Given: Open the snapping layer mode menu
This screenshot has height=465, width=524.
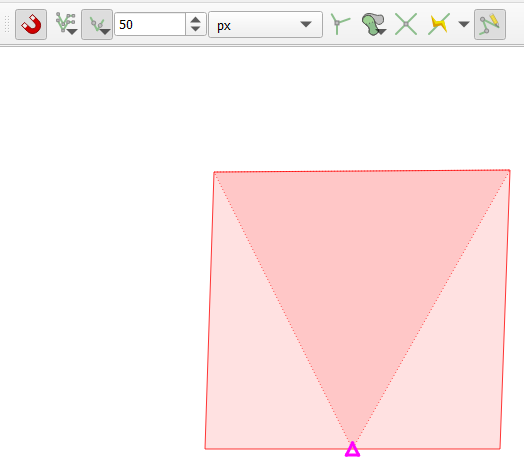Looking at the screenshot, I should [66, 24].
